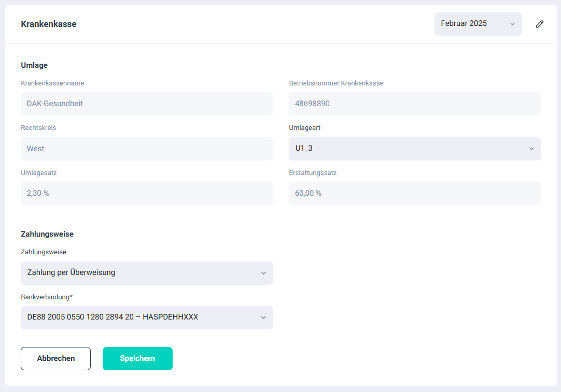Viewport: 561px width, 392px height.
Task: Select the Bankverbindung IBAN dropdown
Action: pyautogui.click(x=147, y=317)
